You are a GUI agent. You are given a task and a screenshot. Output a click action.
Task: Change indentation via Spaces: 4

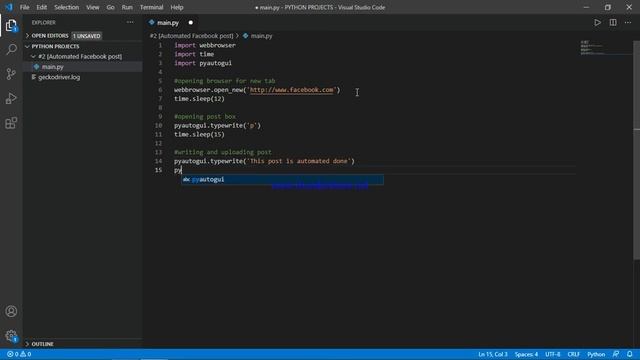click(526, 354)
